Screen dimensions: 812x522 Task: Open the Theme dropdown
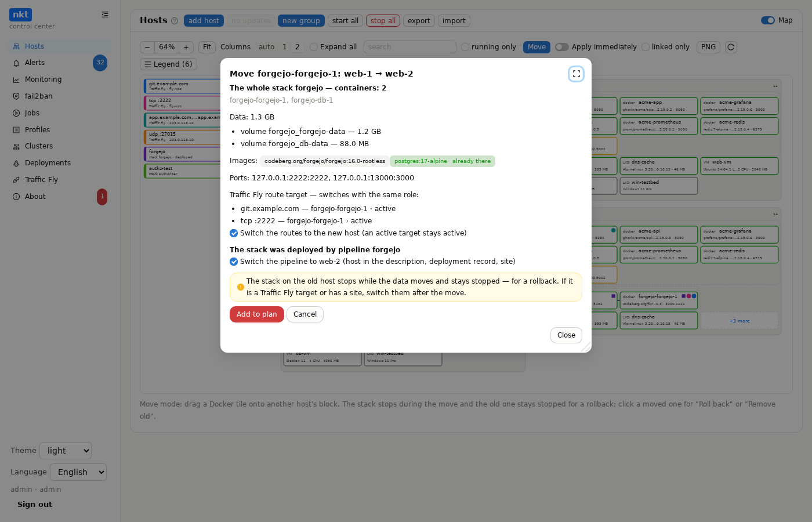(66, 451)
